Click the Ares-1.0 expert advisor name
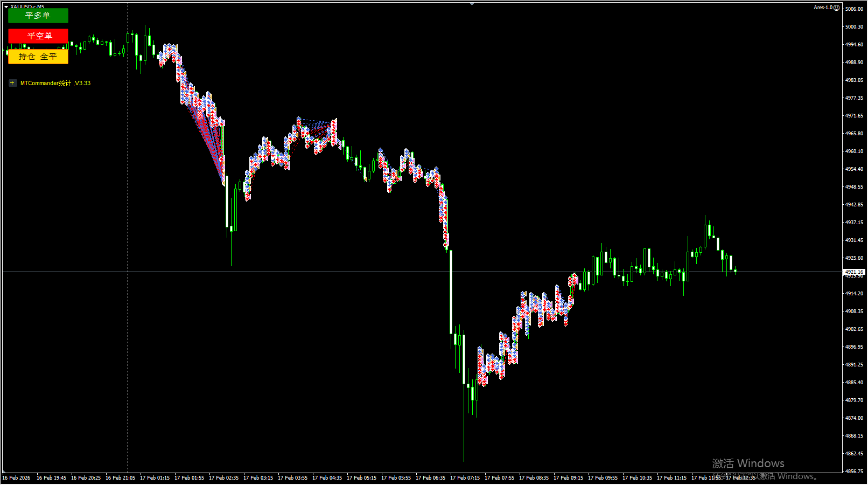This screenshot has height=485, width=868. tap(823, 8)
